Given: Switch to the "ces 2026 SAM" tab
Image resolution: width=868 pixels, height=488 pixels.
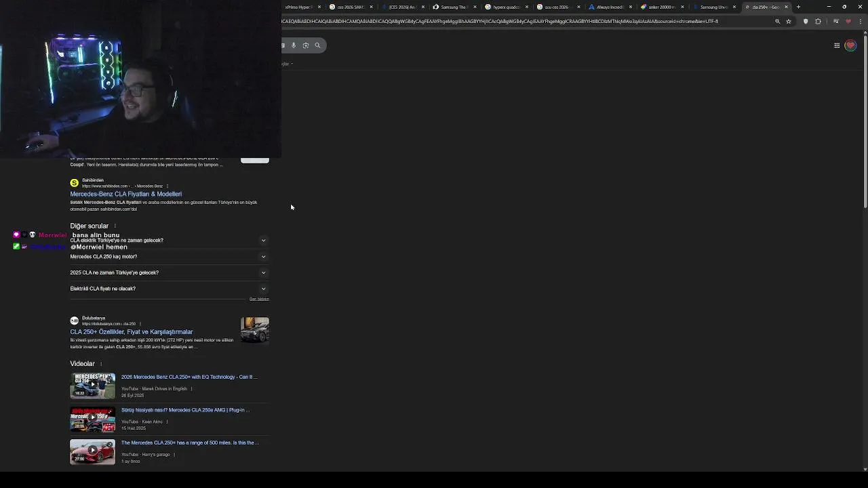Looking at the screenshot, I should point(350,7).
